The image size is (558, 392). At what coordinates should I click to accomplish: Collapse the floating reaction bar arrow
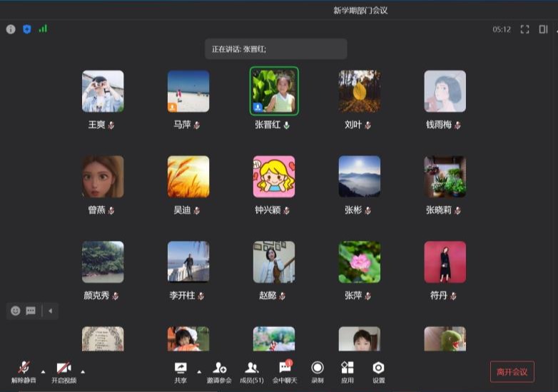click(50, 311)
